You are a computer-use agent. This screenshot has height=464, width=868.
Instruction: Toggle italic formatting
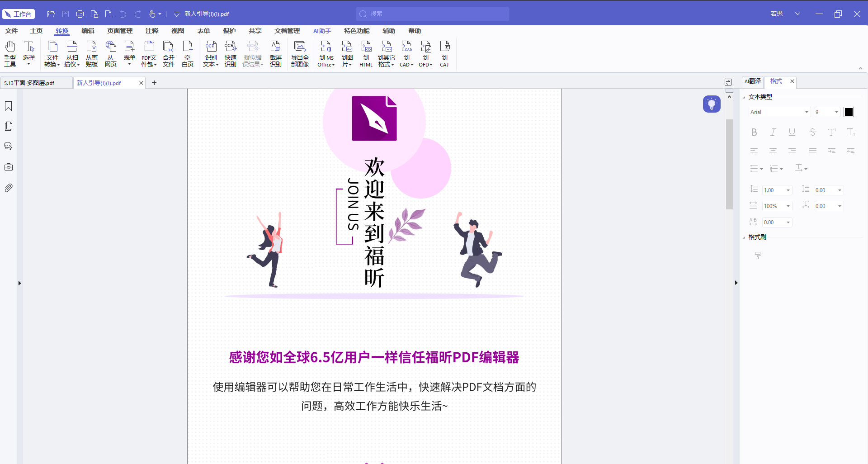(773, 132)
